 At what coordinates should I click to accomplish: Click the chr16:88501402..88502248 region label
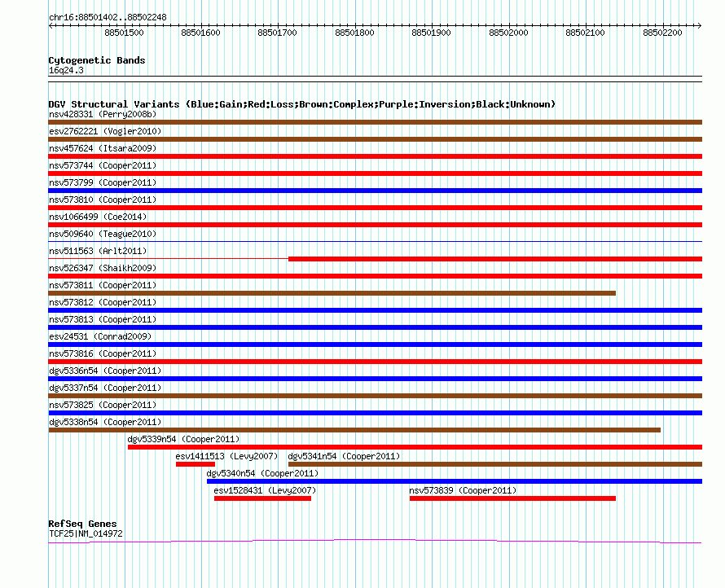(x=108, y=17)
